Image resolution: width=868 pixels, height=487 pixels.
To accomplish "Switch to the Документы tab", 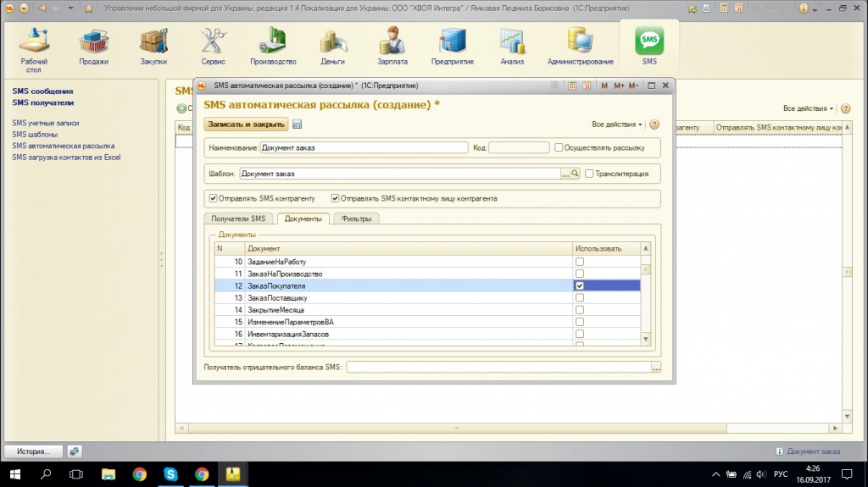I will (303, 219).
